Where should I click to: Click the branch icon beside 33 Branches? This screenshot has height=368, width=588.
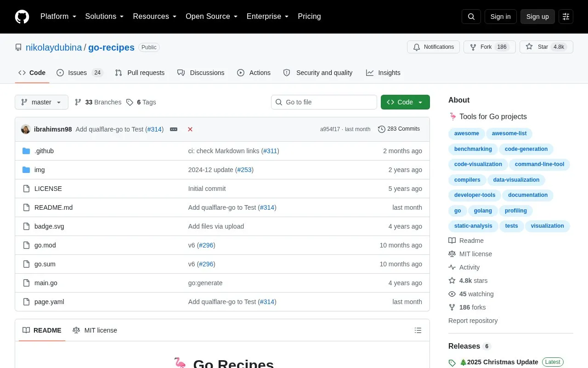[x=78, y=102]
